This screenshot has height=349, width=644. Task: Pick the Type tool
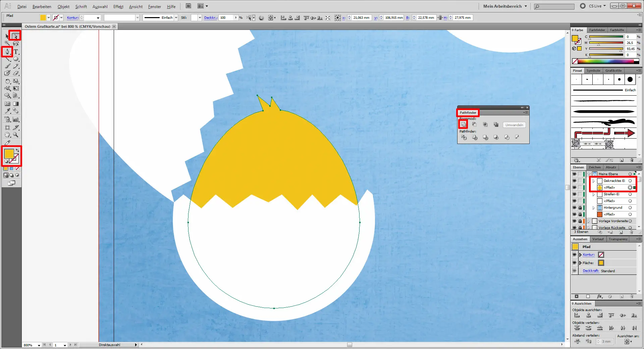(16, 52)
